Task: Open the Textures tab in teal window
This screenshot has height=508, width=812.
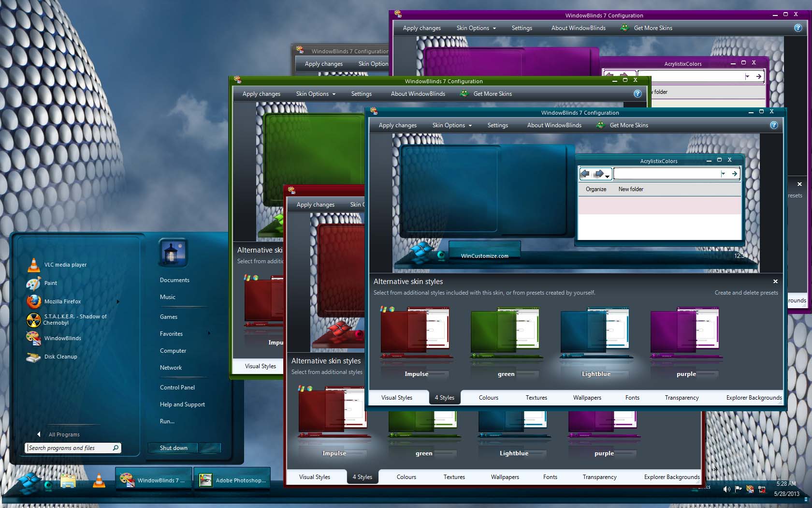Action: pyautogui.click(x=536, y=398)
